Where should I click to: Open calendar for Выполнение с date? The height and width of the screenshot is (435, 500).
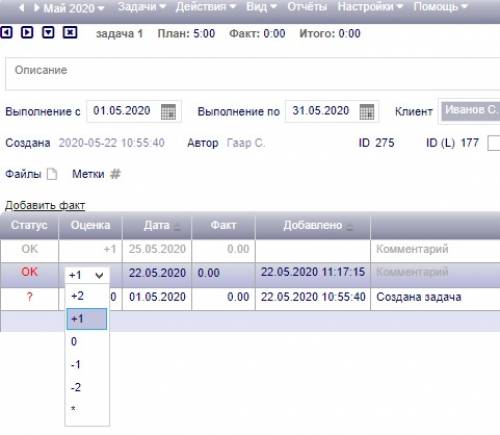click(x=168, y=112)
